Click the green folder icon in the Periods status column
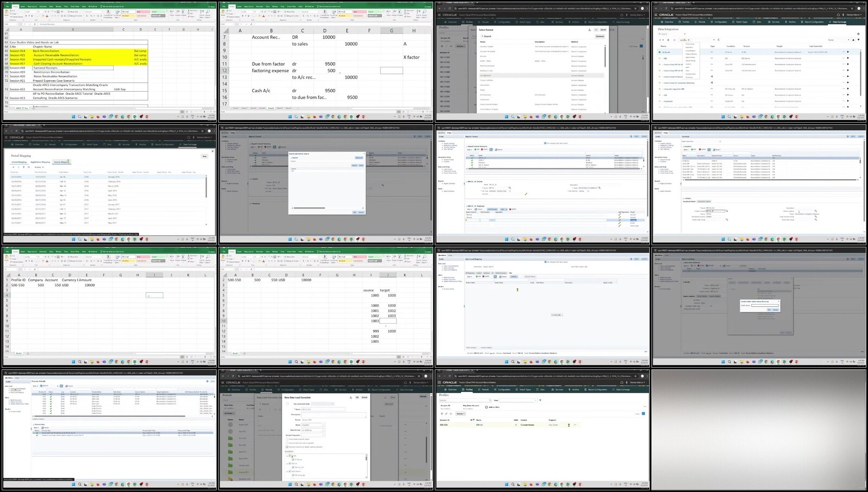 coord(230,438)
